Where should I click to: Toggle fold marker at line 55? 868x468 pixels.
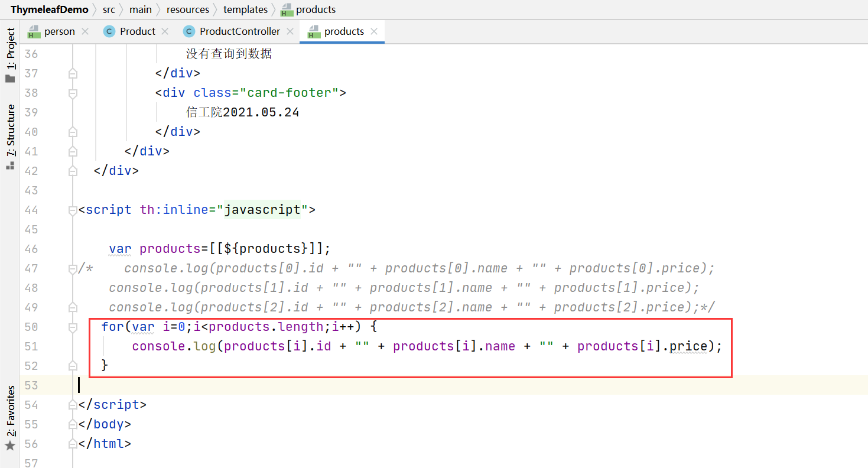[73, 424]
